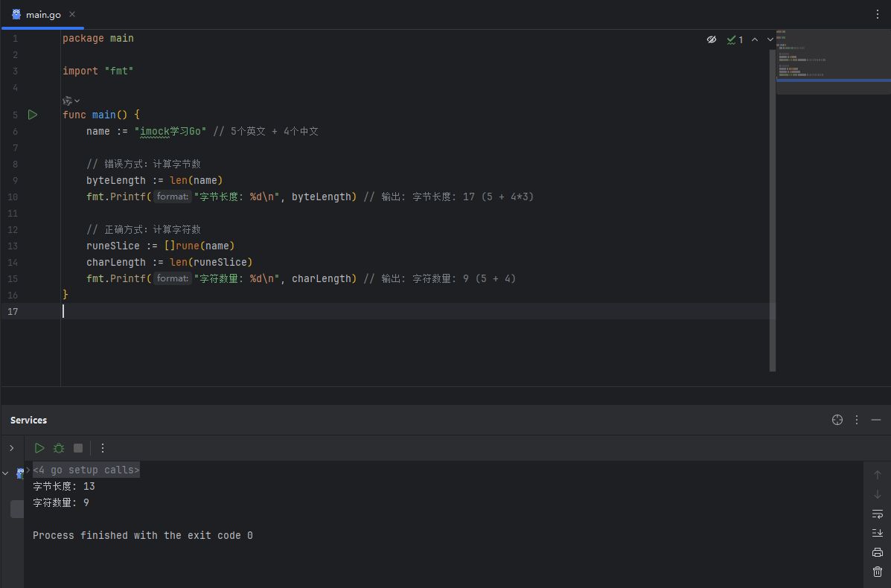Open the AI actions dropdown above func main
Image resolution: width=891 pixels, height=588 pixels.
tap(71, 100)
